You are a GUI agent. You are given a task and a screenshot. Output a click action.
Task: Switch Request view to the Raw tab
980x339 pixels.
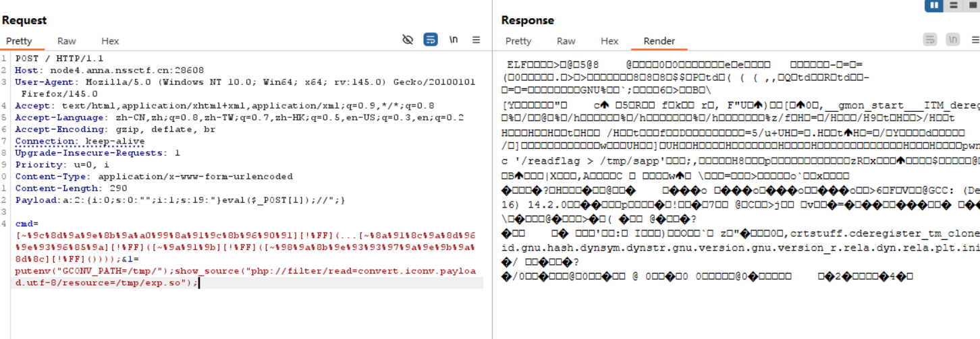(67, 41)
